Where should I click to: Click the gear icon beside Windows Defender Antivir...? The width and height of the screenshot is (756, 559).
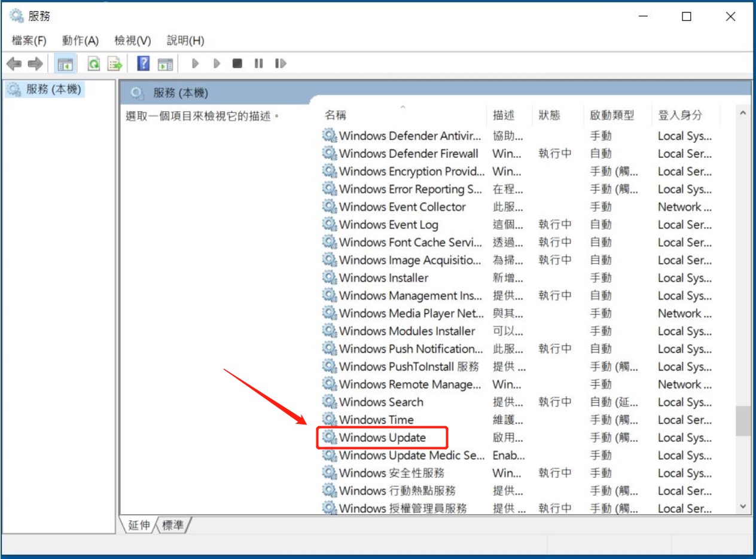(330, 136)
